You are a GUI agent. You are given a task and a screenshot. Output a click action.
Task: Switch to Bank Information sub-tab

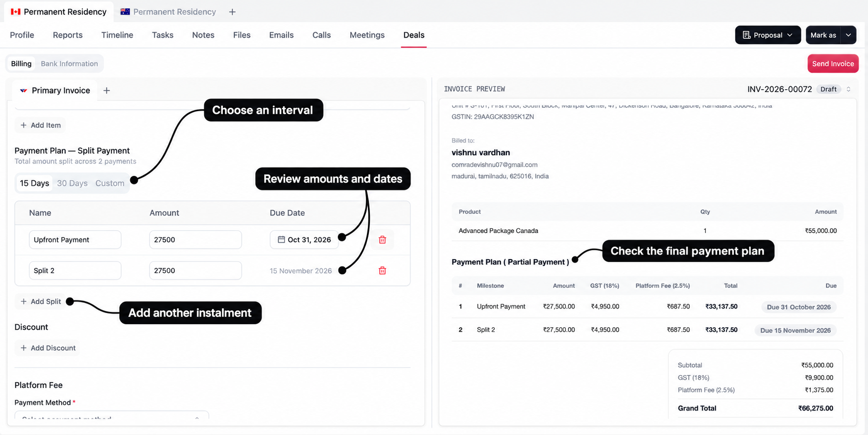(69, 64)
